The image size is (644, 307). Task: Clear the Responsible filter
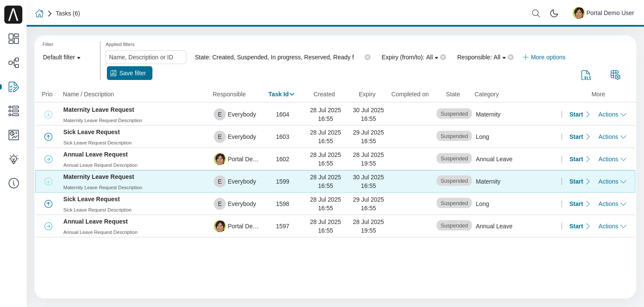pos(510,57)
